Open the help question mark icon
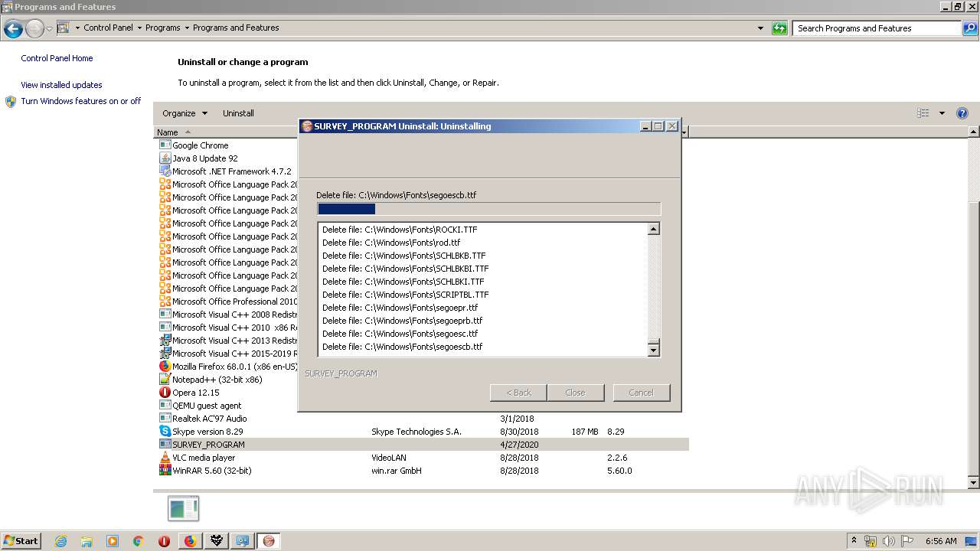Image resolution: width=980 pixels, height=551 pixels. point(962,113)
